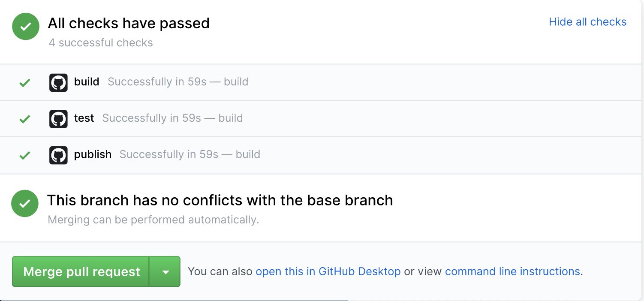The image size is (644, 301).
Task: Click the All checks have passed heading
Action: 129,23
